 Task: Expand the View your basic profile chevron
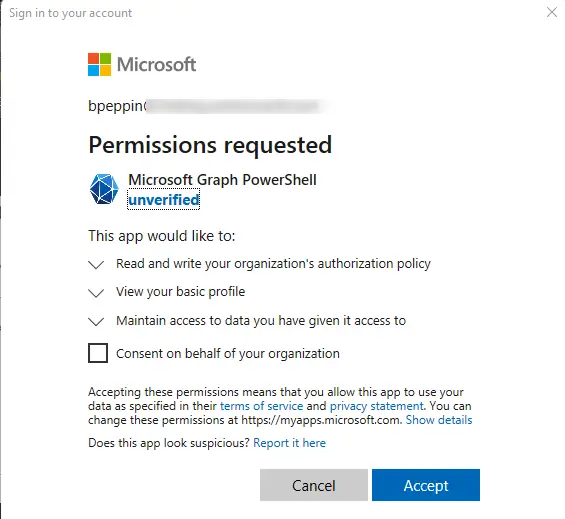point(96,293)
